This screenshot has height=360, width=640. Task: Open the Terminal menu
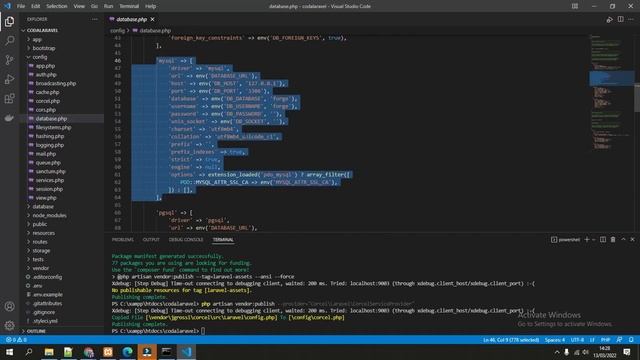coord(129,6)
